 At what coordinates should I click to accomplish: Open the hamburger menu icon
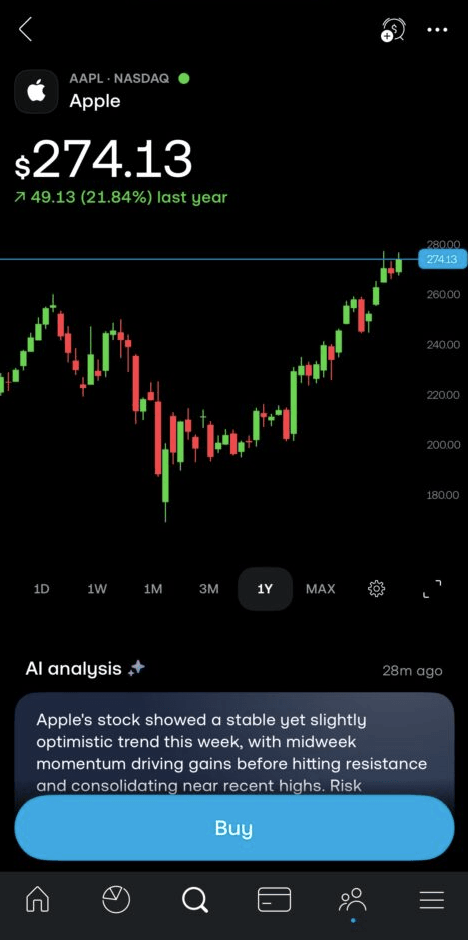tap(431, 899)
